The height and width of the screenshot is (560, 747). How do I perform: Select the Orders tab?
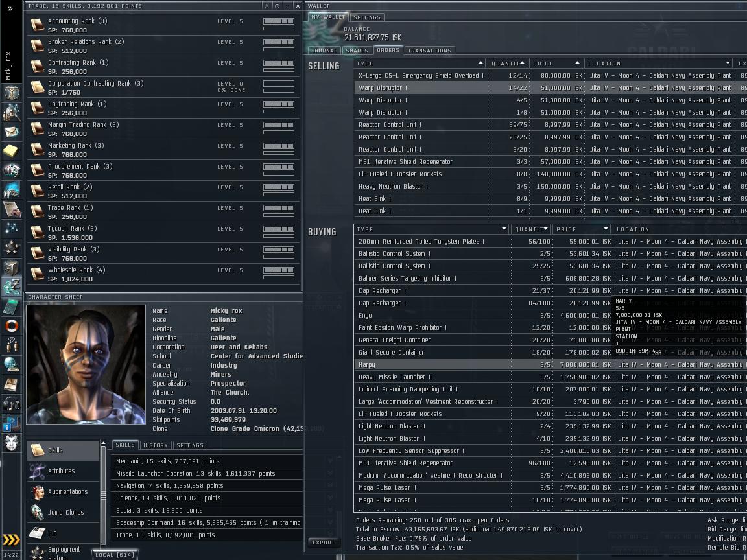(x=388, y=50)
